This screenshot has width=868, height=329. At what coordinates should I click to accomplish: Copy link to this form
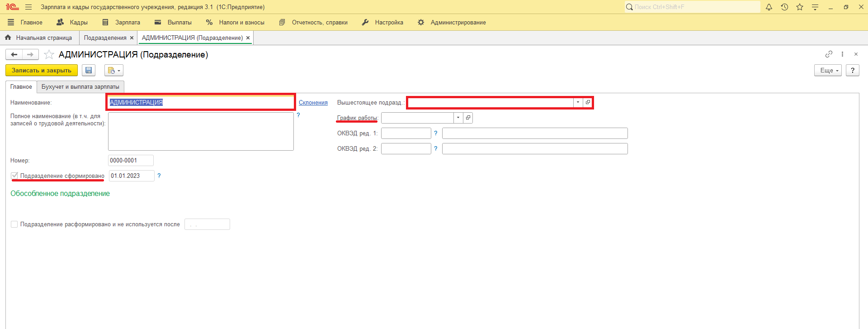click(829, 54)
